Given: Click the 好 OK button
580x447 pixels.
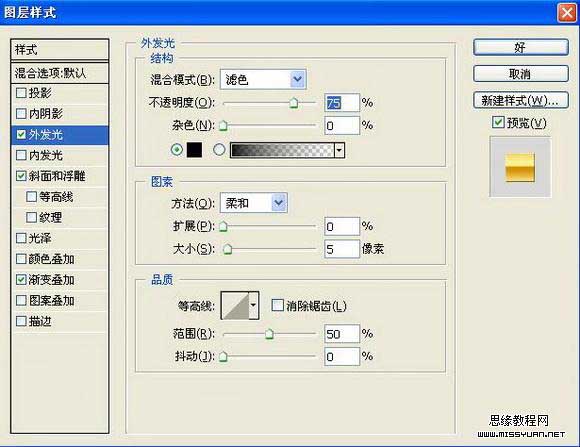Looking at the screenshot, I should 520,47.
